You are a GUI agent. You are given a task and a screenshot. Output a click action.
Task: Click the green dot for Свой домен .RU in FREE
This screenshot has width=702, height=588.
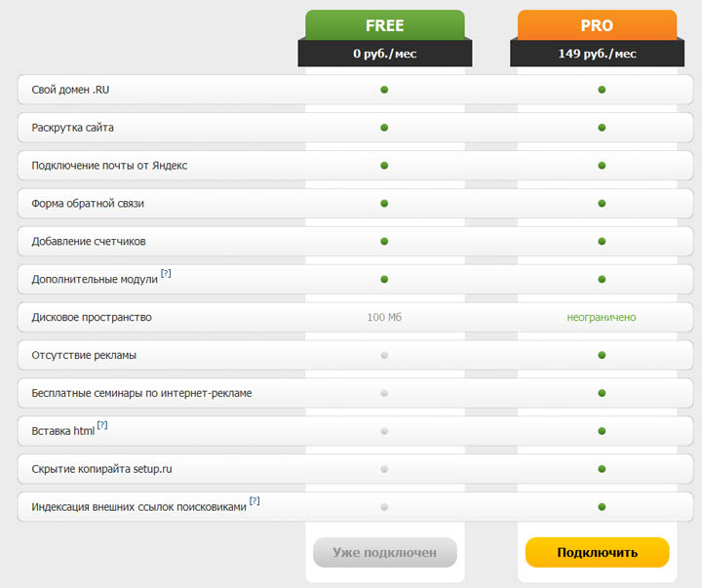pyautogui.click(x=384, y=90)
